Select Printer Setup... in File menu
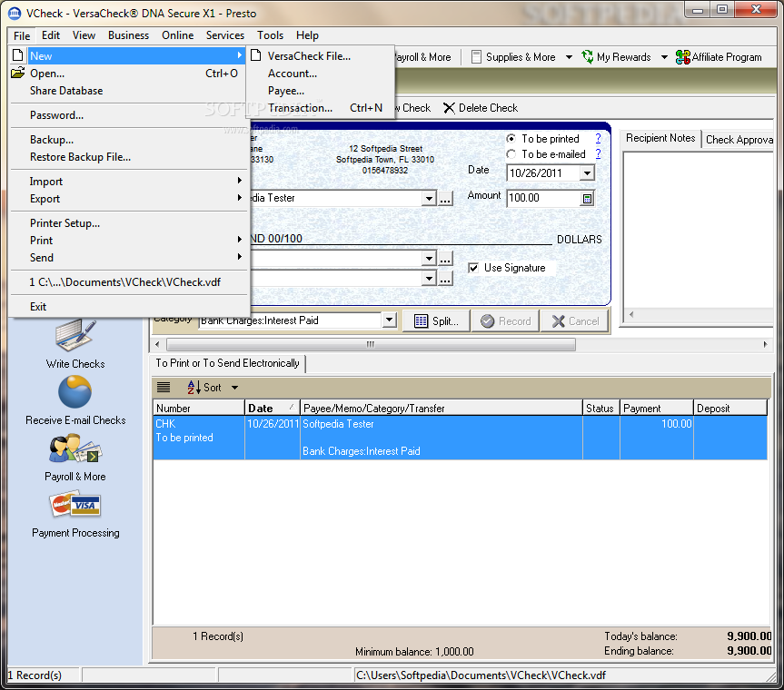Image resolution: width=784 pixels, height=690 pixels. 130,222
